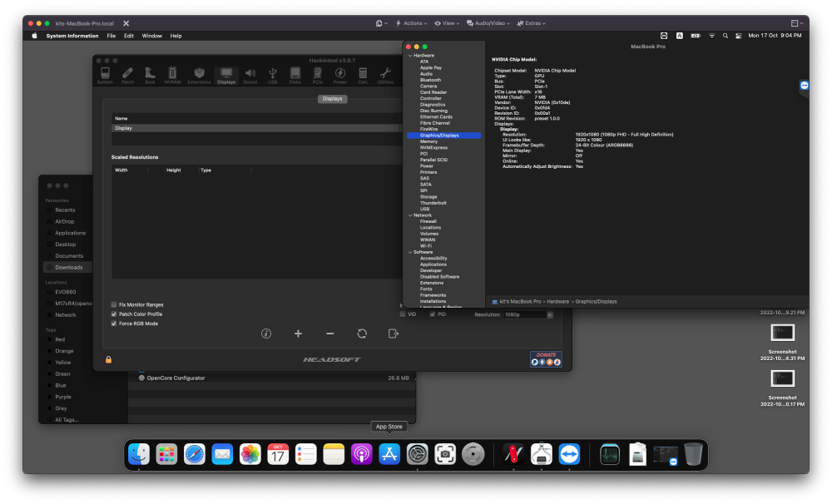Click Applications in Finder sidebar
This screenshot has width=832, height=504.
tap(70, 233)
